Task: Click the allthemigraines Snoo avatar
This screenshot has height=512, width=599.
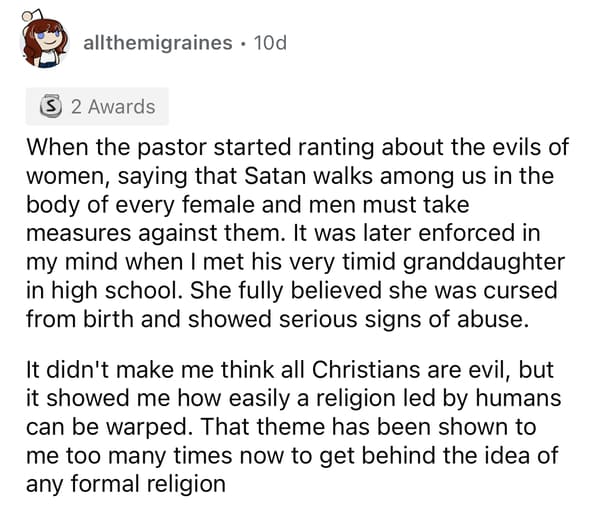Action: pos(44,40)
